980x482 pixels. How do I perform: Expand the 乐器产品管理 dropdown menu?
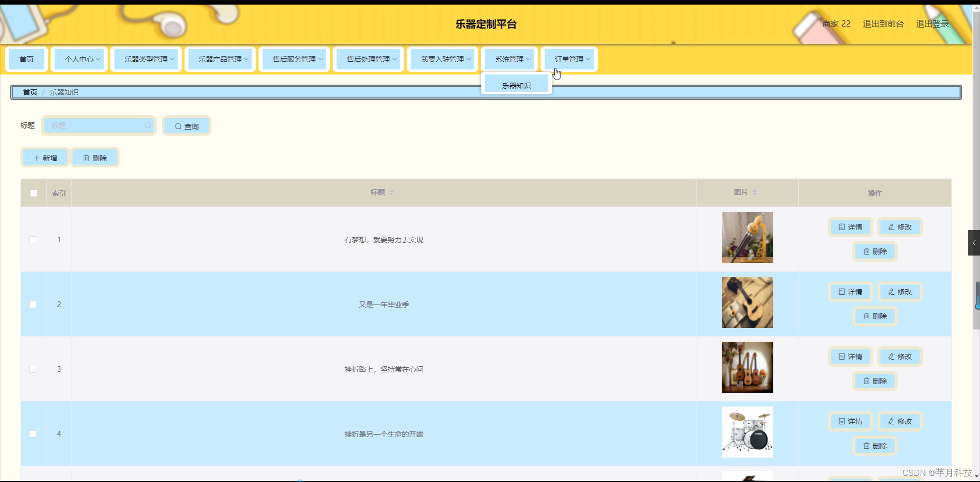click(220, 59)
